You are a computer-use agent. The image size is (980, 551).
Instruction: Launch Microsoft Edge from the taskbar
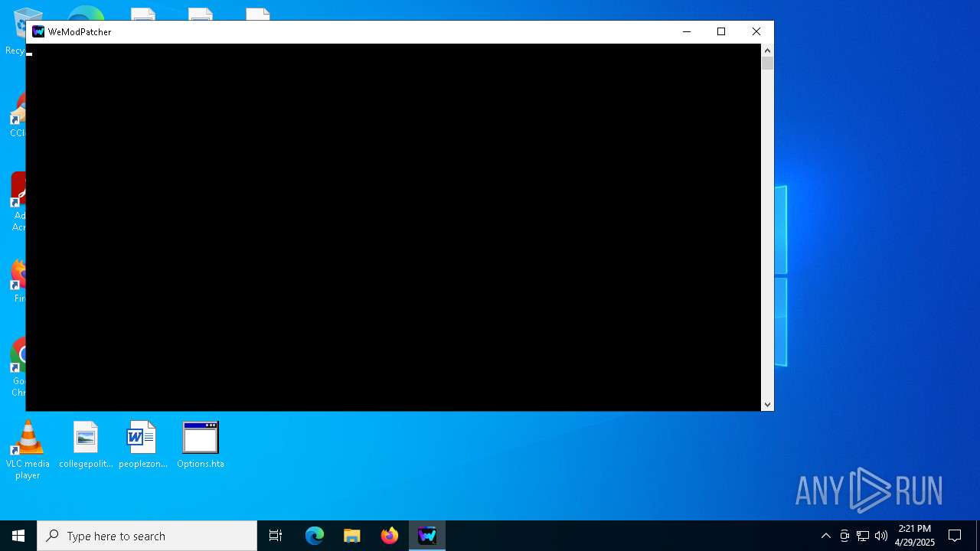tap(315, 536)
